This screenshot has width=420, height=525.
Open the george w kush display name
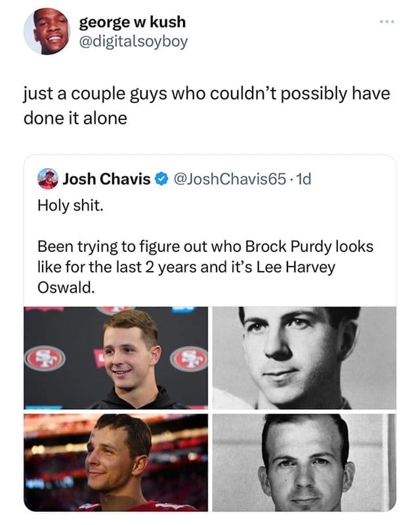pyautogui.click(x=132, y=22)
